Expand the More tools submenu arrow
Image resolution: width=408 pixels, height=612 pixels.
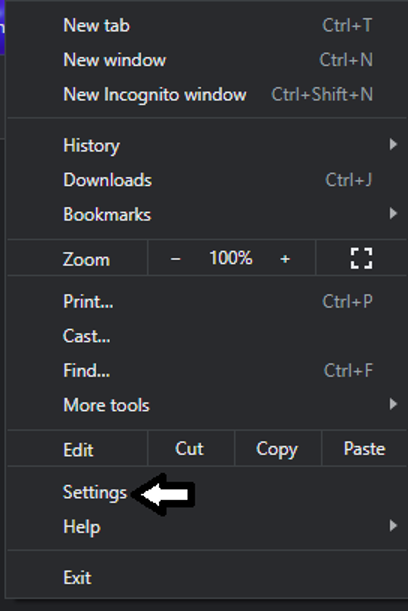tap(393, 404)
